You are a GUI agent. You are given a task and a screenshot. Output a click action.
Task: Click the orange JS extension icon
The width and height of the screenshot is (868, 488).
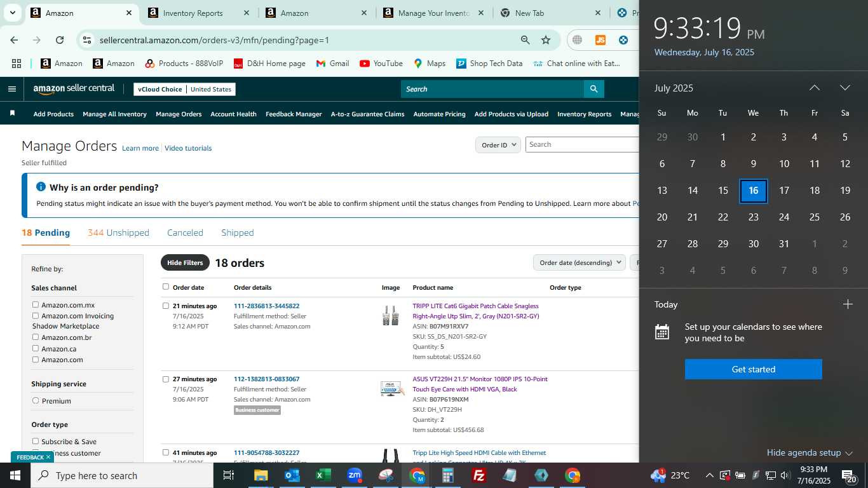pos(600,40)
